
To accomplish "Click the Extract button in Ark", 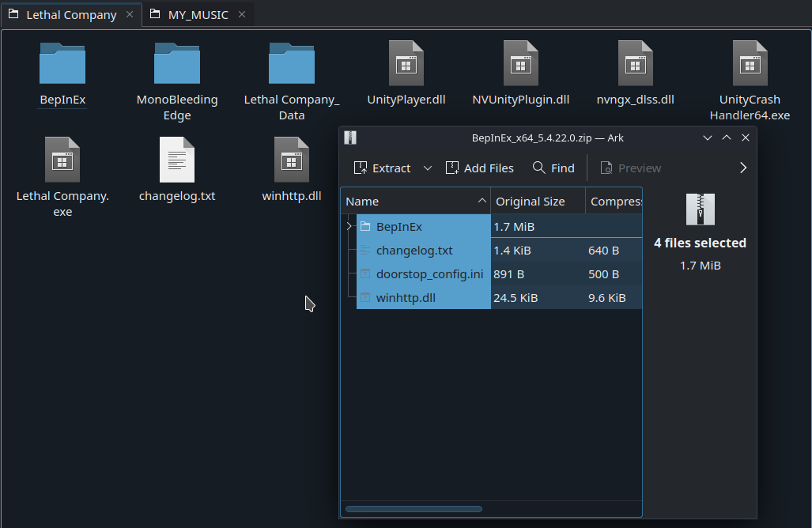I will click(x=382, y=168).
